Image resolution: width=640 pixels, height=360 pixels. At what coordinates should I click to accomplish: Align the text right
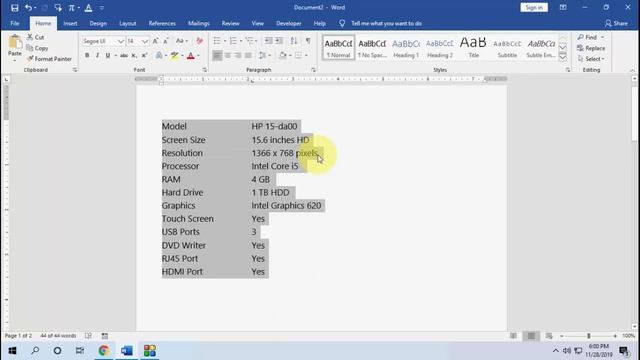point(238,56)
